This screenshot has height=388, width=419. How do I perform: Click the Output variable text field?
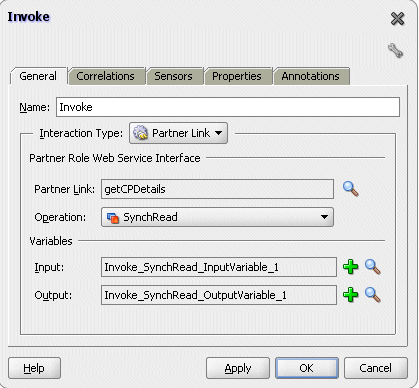pos(219,295)
